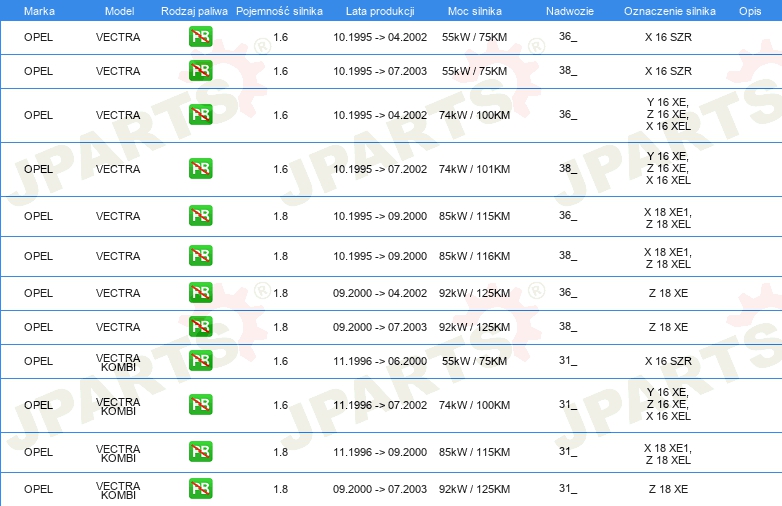Click body code 31_ in the 11.1996 -> 06.2000 row
Screen dimensions: 782x506
(x=568, y=360)
